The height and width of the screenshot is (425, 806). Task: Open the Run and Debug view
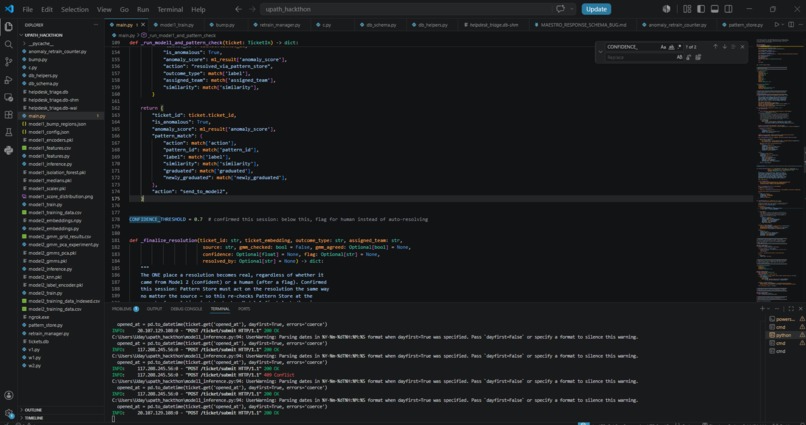(8, 80)
